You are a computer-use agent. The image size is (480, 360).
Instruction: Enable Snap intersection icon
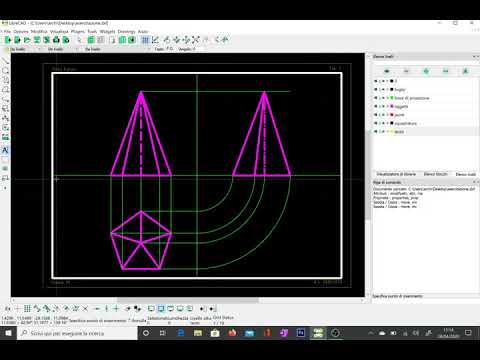pyautogui.click(x=85, y=309)
